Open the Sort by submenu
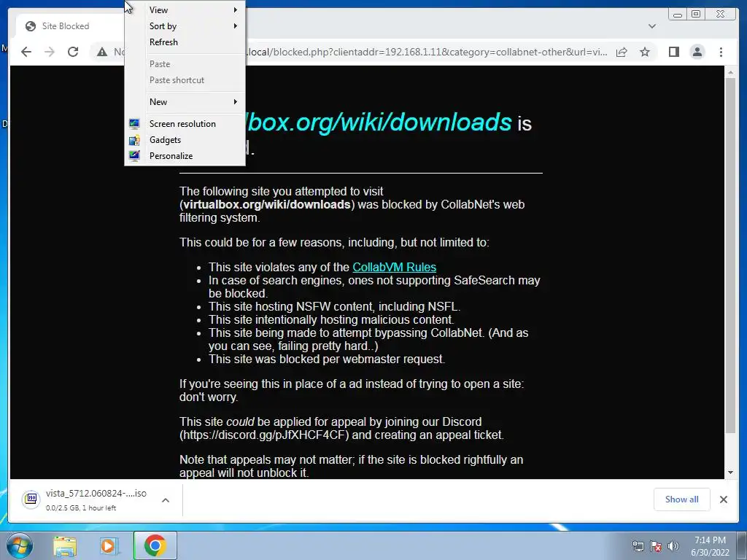Image resolution: width=747 pixels, height=560 pixels. click(x=185, y=26)
